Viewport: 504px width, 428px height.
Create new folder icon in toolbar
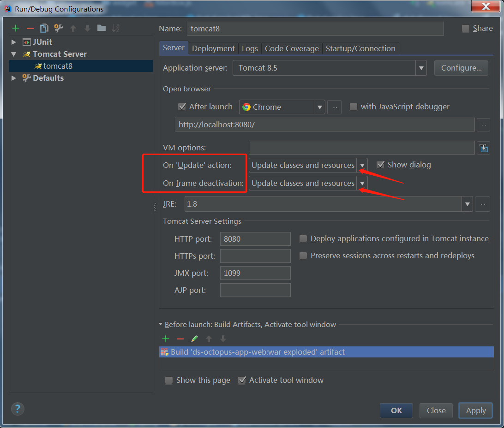coord(102,28)
